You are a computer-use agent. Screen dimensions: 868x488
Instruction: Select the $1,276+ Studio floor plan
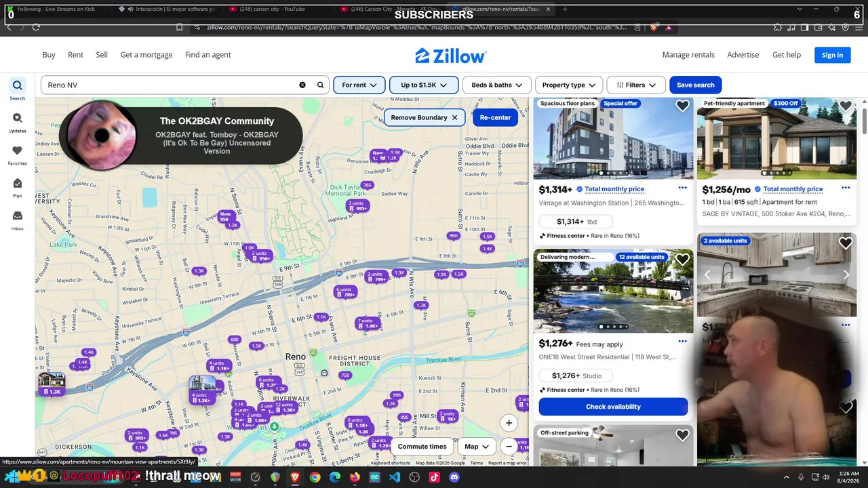[576, 375]
